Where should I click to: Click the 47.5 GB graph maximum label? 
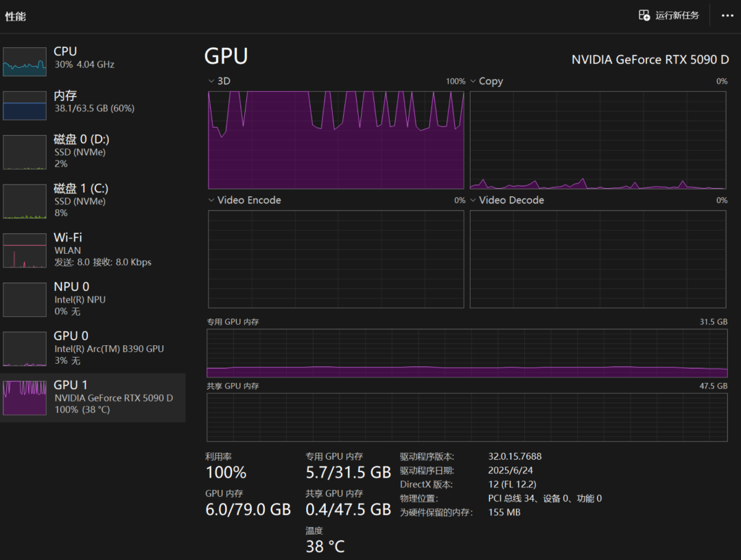point(714,386)
